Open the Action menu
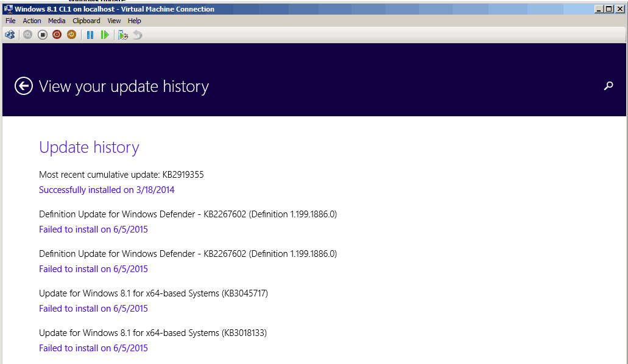 [x=32, y=21]
